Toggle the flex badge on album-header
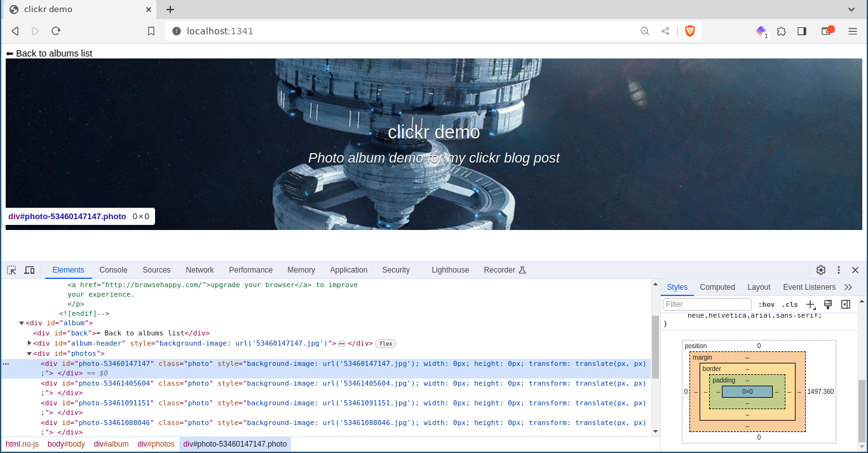The image size is (868, 453). [x=385, y=344]
